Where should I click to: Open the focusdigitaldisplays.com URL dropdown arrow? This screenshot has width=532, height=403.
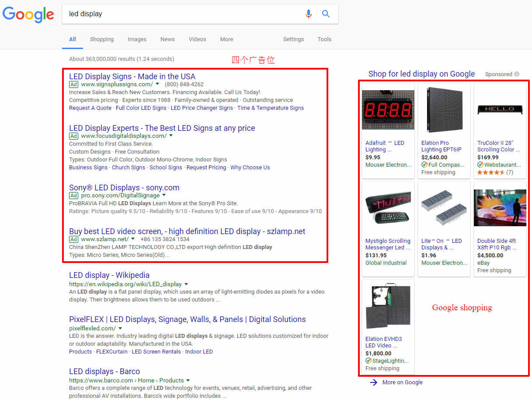[x=171, y=136]
